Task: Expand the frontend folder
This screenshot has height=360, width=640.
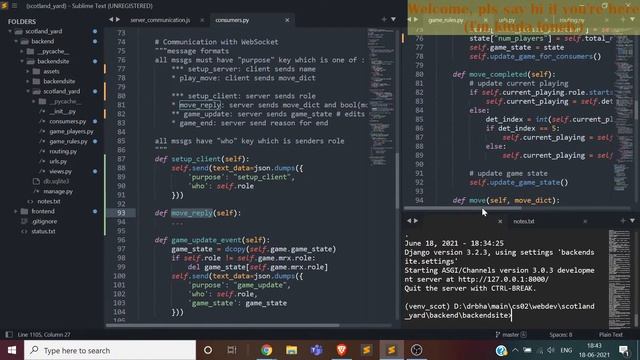Action: click(16, 211)
